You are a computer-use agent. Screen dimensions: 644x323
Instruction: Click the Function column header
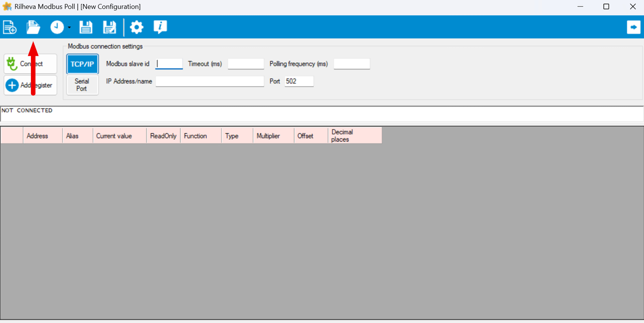201,136
